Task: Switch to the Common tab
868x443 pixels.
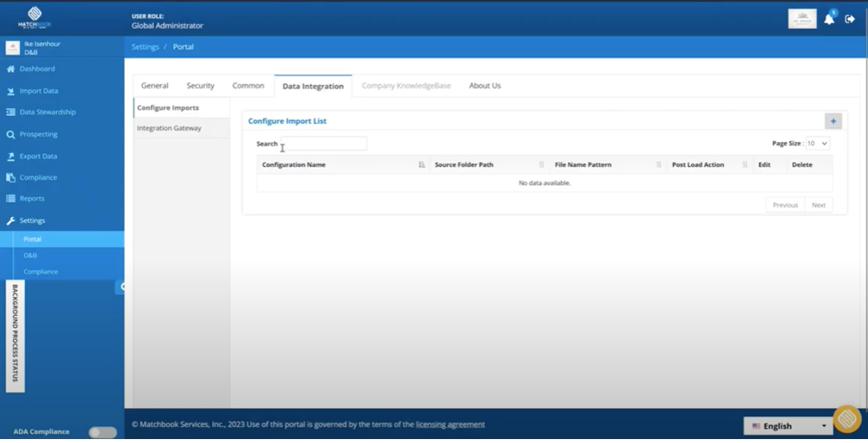Action: pyautogui.click(x=248, y=86)
